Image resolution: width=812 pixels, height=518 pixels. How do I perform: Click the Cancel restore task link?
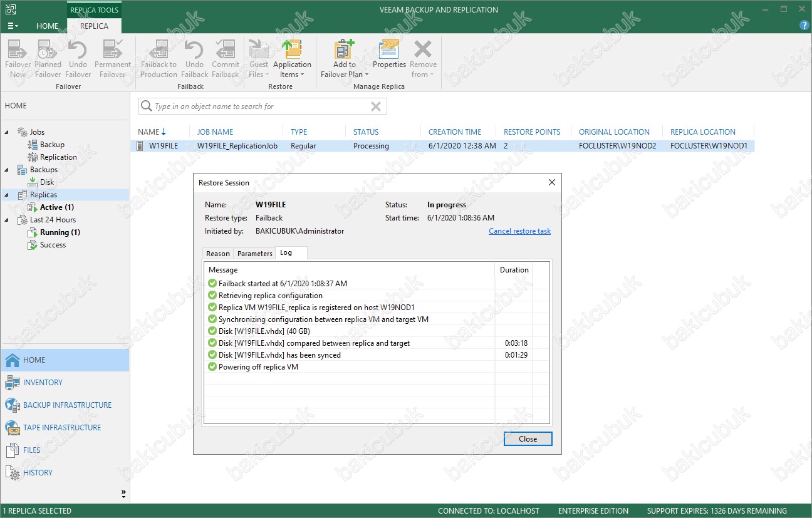519,231
